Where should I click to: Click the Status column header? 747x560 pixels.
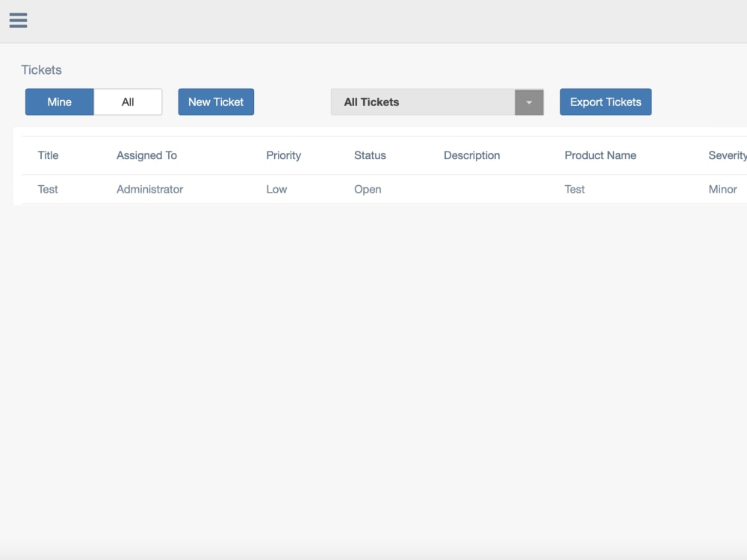click(369, 155)
